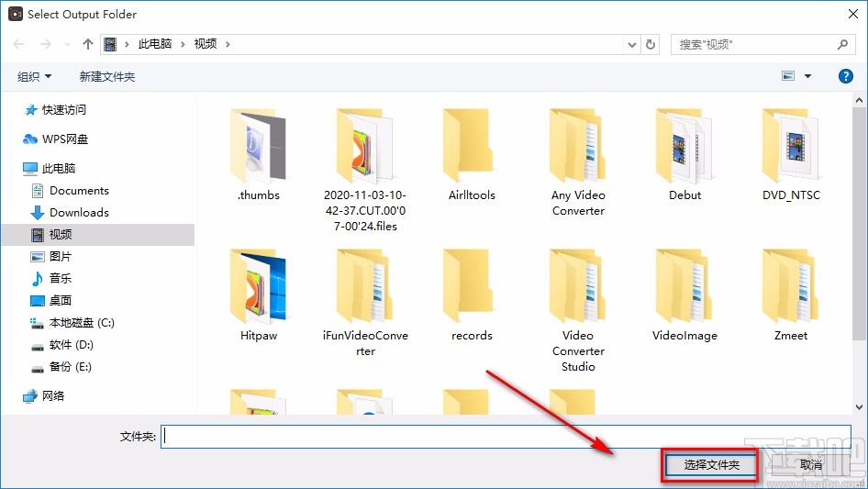This screenshot has width=868, height=489.
Task: Open Documents in navigation pane
Action: pos(70,191)
